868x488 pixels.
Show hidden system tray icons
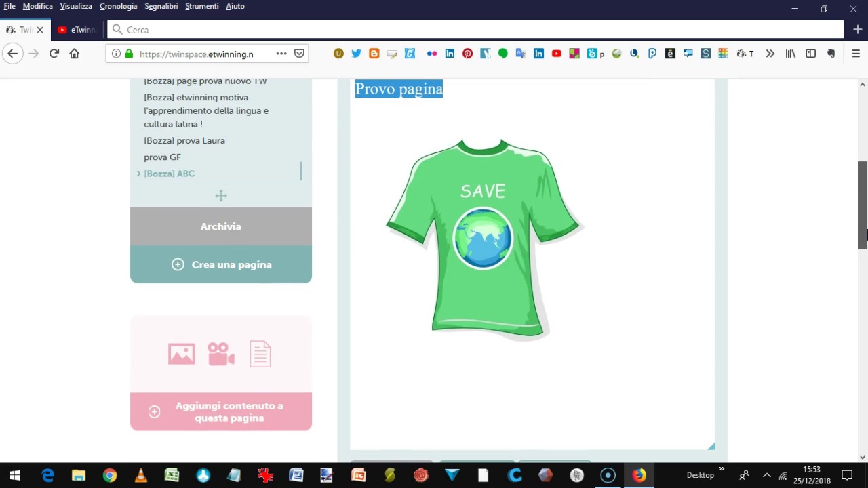766,476
